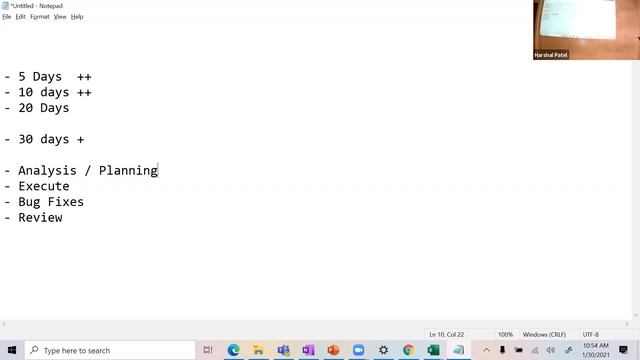Open Google Chrome from the taskbar
The width and height of the screenshot is (640, 360).
[408, 350]
